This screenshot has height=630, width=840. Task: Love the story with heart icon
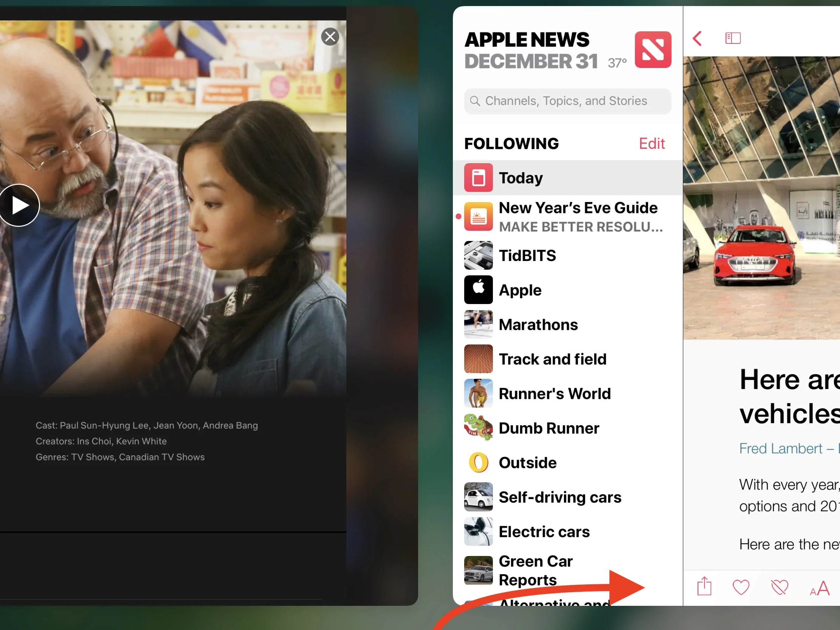[x=741, y=588]
